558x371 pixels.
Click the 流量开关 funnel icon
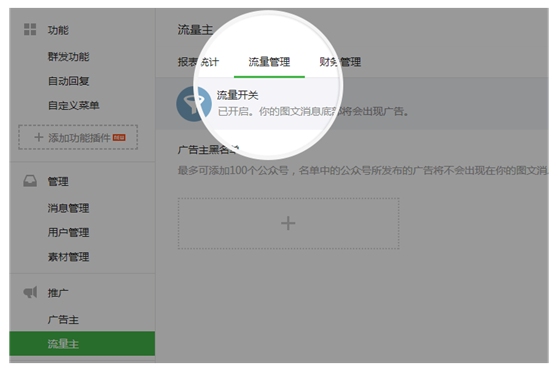(194, 104)
